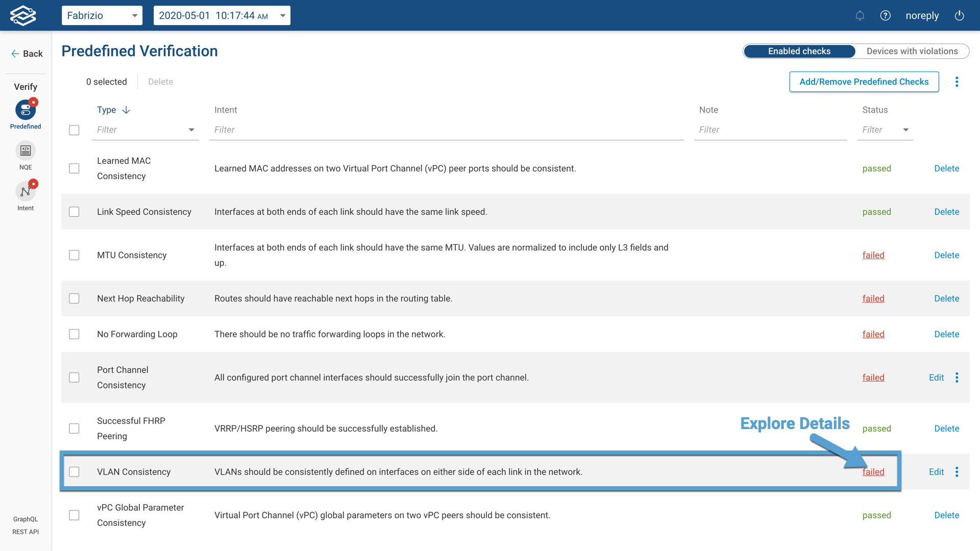Open the notifications bell
Viewport: 980px width, 551px height.
(860, 15)
